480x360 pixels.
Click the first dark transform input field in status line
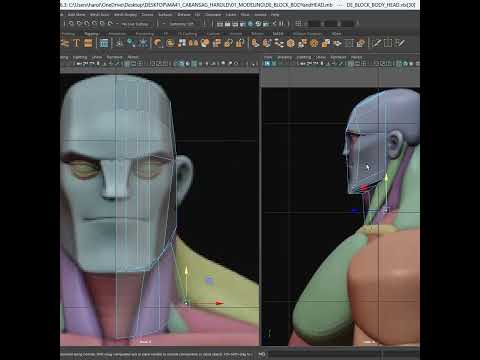point(315,24)
